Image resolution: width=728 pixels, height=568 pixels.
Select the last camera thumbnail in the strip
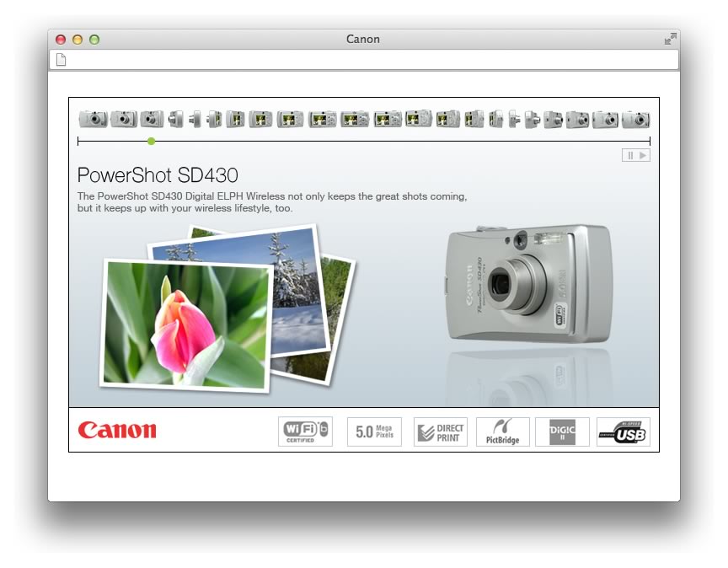coord(635,119)
